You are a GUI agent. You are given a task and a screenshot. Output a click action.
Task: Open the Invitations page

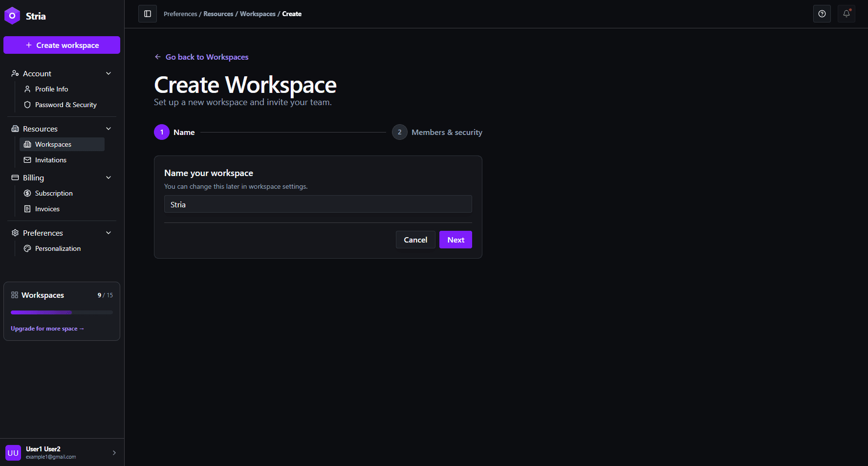click(62, 160)
